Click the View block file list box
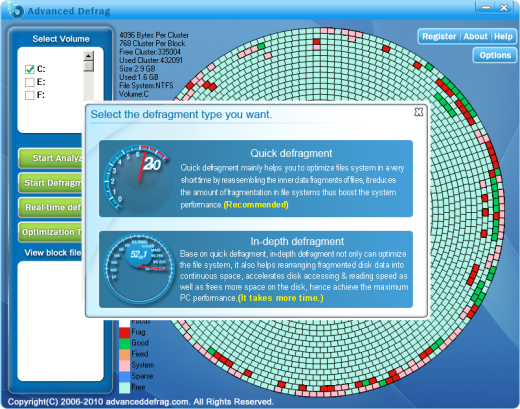 60,321
